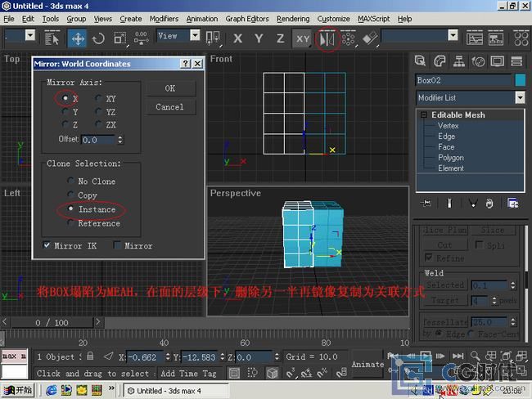The image size is (532, 399).
Task: Open Schematic View from toolbar
Action: click(496, 38)
